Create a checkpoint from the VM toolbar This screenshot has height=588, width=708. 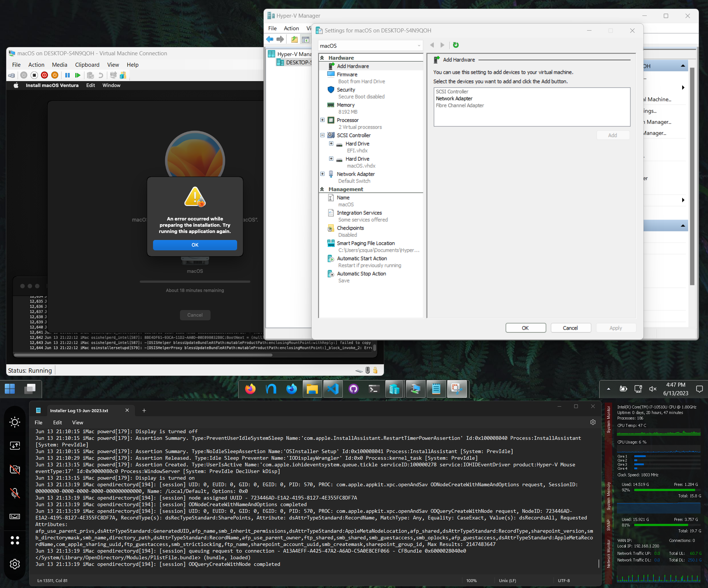(x=91, y=75)
